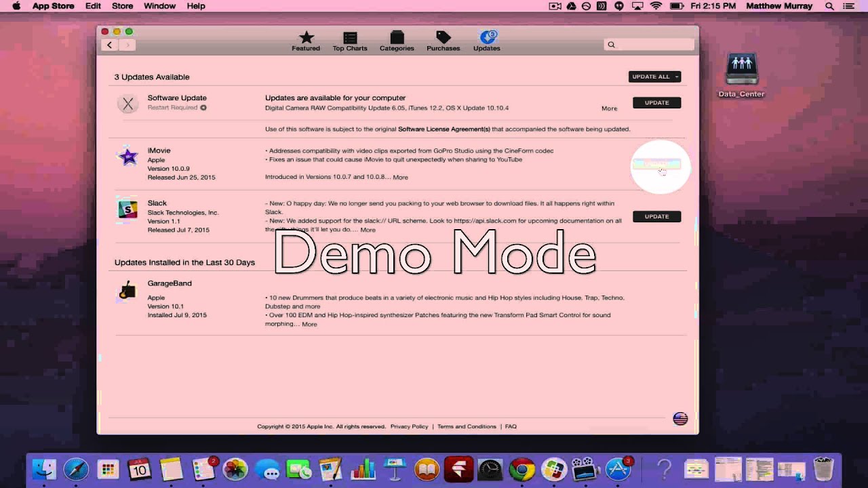Viewport: 868px width, 488px height.
Task: Open the Help menu
Action: click(x=196, y=6)
